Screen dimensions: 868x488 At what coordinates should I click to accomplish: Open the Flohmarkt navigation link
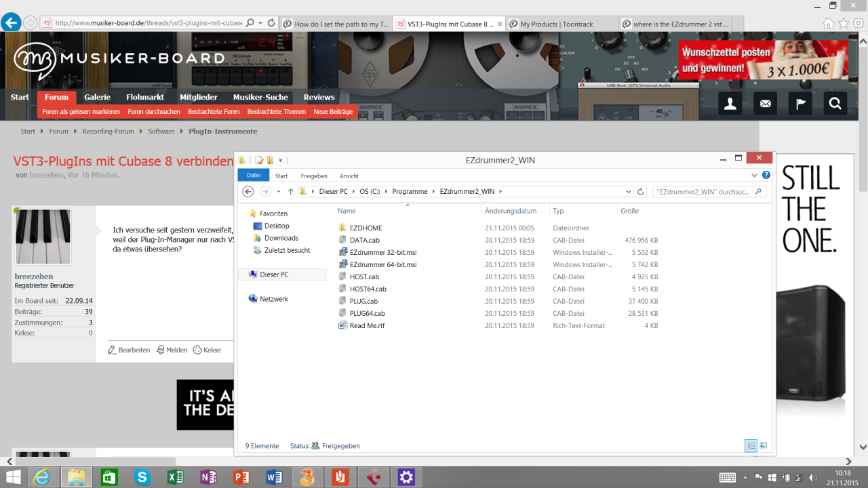(x=144, y=97)
